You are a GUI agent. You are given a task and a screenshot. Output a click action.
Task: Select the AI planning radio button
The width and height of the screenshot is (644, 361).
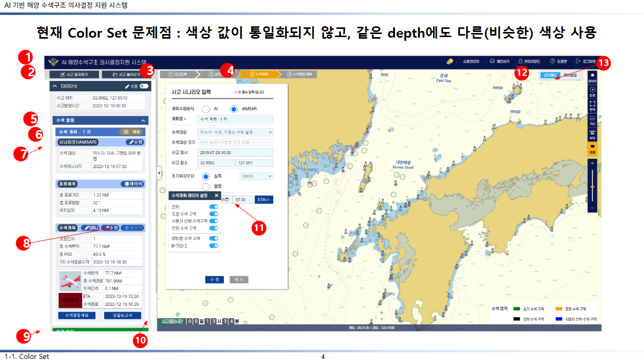pos(206,109)
